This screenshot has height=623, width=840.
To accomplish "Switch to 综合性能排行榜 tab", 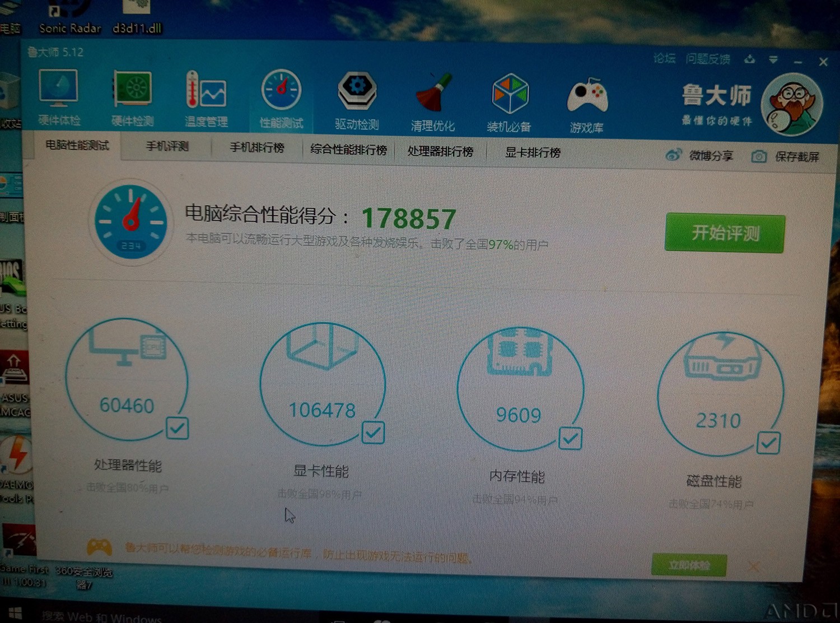I will tap(349, 150).
